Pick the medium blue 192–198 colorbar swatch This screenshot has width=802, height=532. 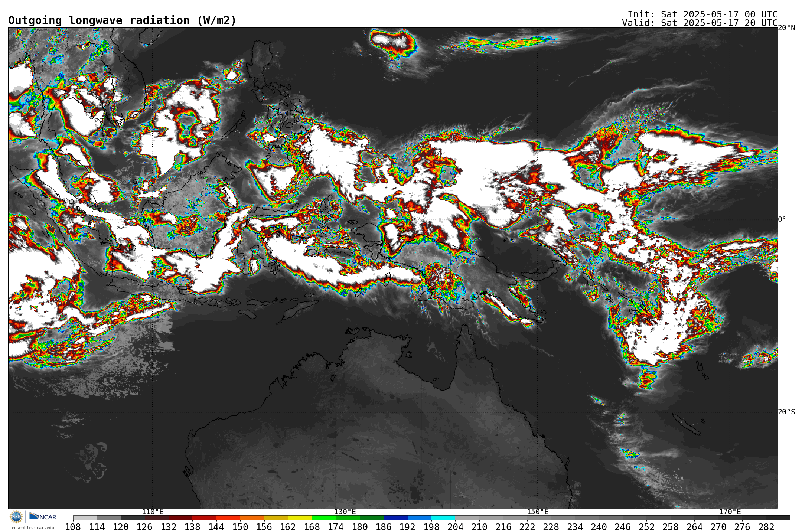click(420, 518)
